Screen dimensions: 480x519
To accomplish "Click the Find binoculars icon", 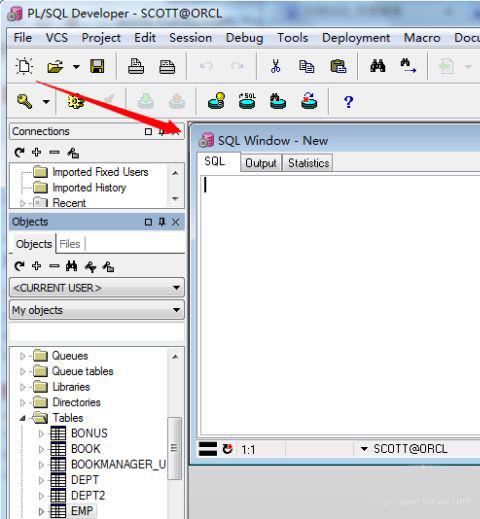I will [x=378, y=65].
